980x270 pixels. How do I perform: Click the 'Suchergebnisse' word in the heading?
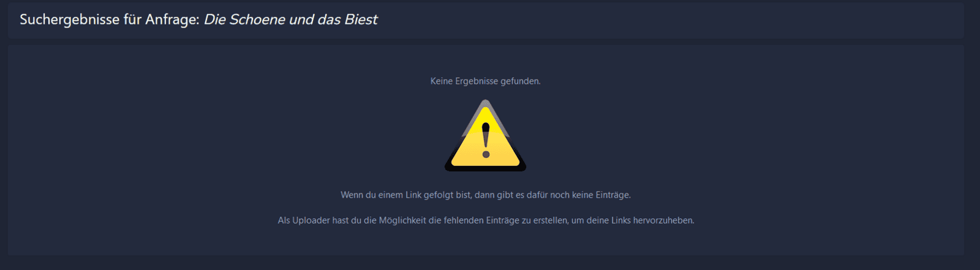point(70,20)
